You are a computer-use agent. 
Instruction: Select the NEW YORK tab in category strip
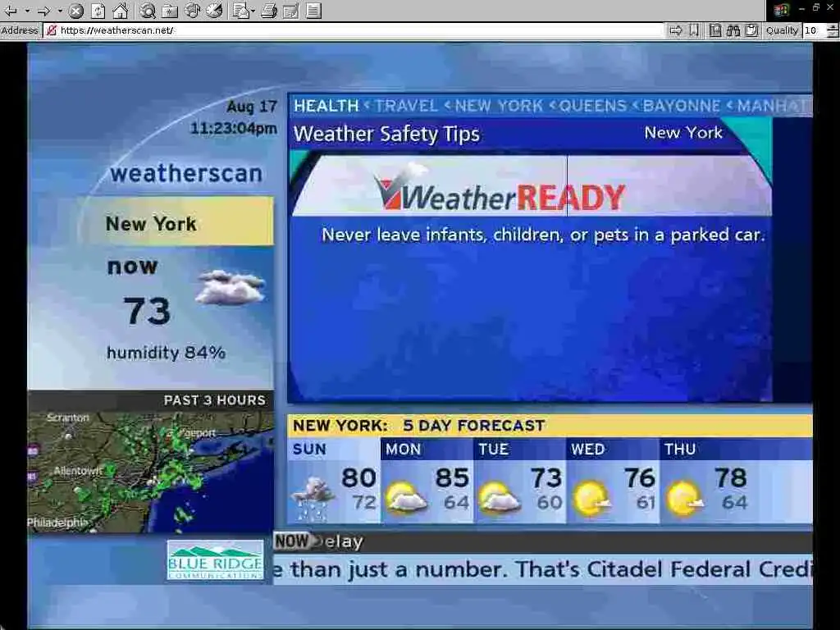coord(500,106)
